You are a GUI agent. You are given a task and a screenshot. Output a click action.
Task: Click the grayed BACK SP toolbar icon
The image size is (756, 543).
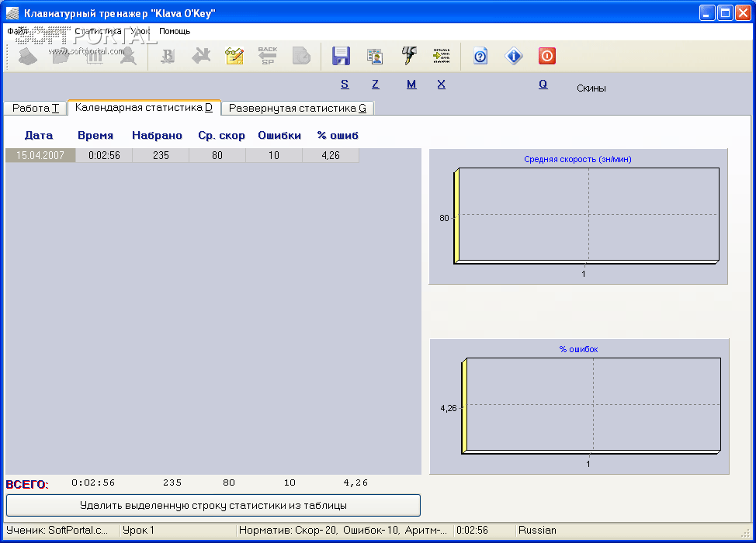point(268,57)
